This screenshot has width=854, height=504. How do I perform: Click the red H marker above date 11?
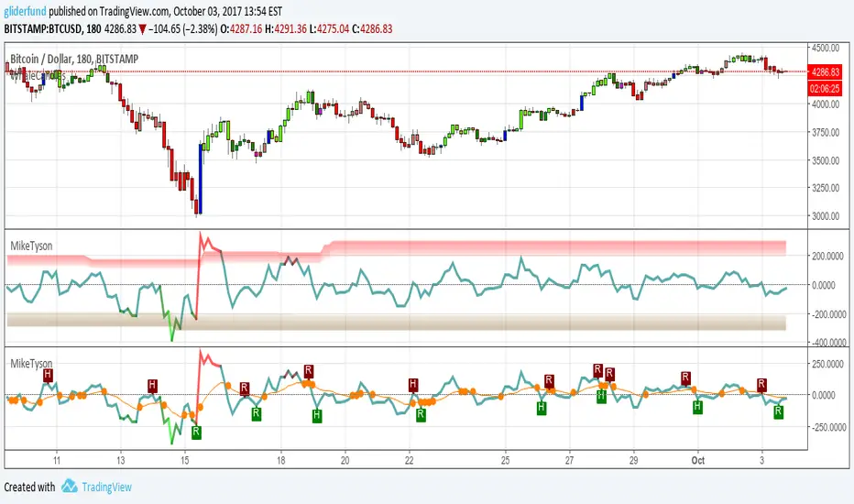pyautogui.click(x=48, y=375)
